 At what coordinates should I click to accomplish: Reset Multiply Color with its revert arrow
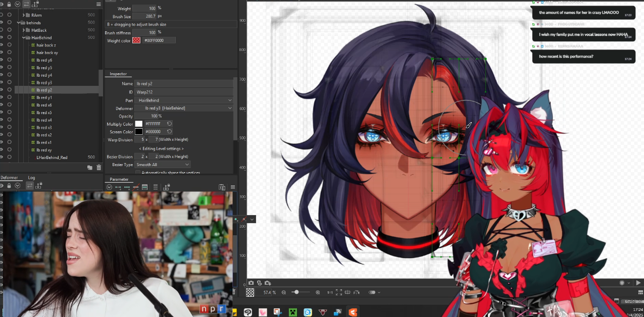coord(170,124)
